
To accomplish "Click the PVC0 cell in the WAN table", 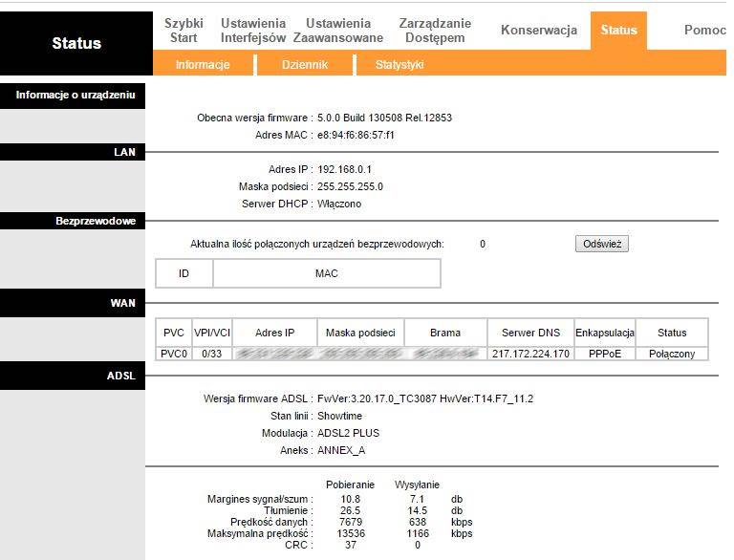I will click(x=174, y=354).
